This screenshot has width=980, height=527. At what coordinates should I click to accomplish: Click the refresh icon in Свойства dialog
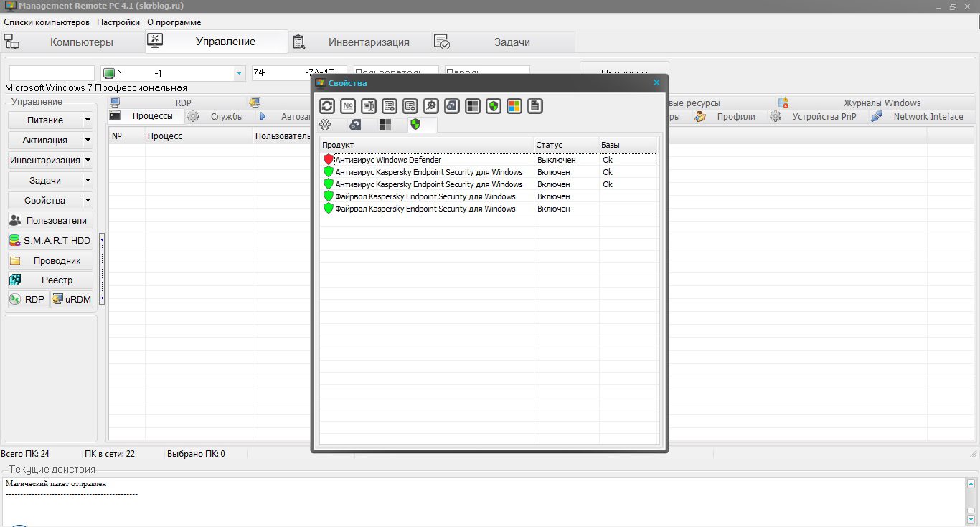tap(327, 106)
